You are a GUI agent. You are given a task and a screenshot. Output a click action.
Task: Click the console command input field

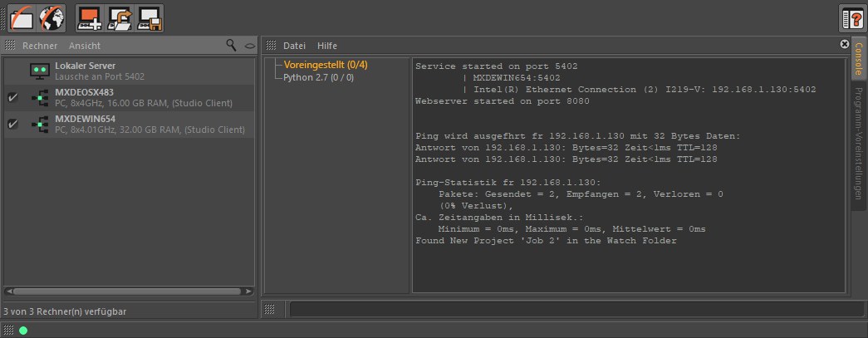pos(576,310)
